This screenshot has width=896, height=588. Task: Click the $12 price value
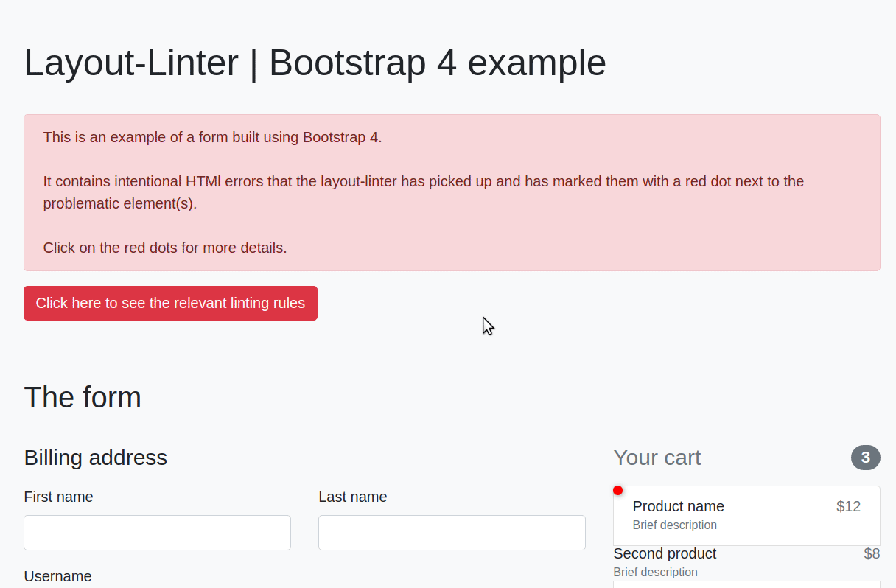(x=848, y=506)
